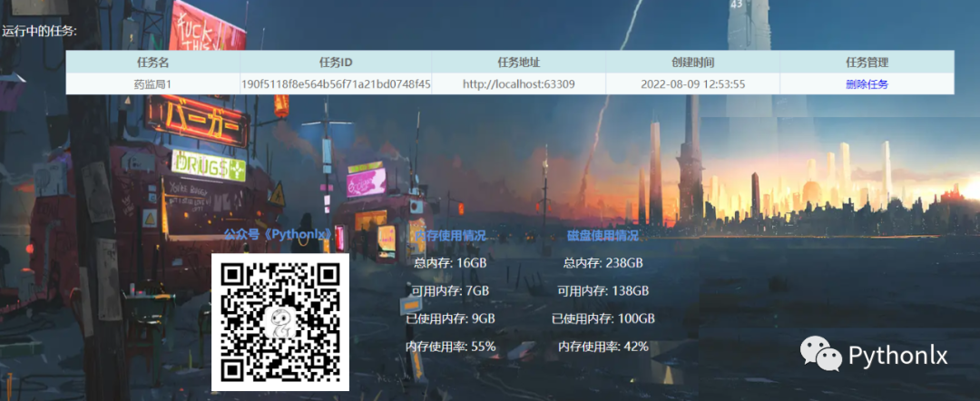The width and height of the screenshot is (980, 401).
Task: Select the 可用内存: 7GB value
Action: (x=450, y=291)
